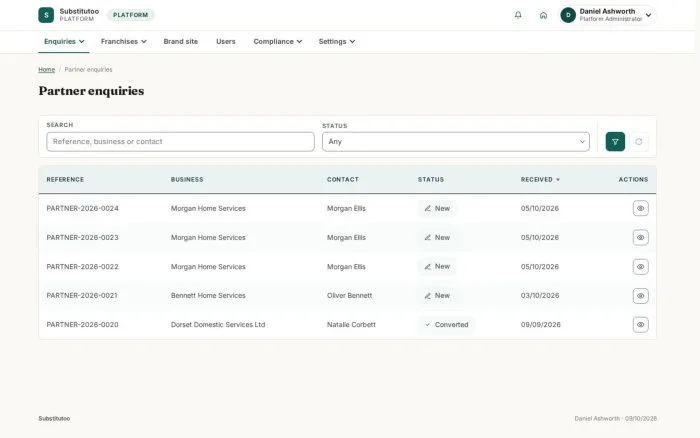Open the user account dropdown chevron
Image resolution: width=700 pixels, height=438 pixels.
point(648,15)
